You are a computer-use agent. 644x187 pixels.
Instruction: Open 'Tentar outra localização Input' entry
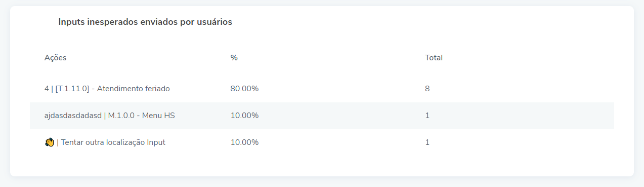(x=111, y=142)
